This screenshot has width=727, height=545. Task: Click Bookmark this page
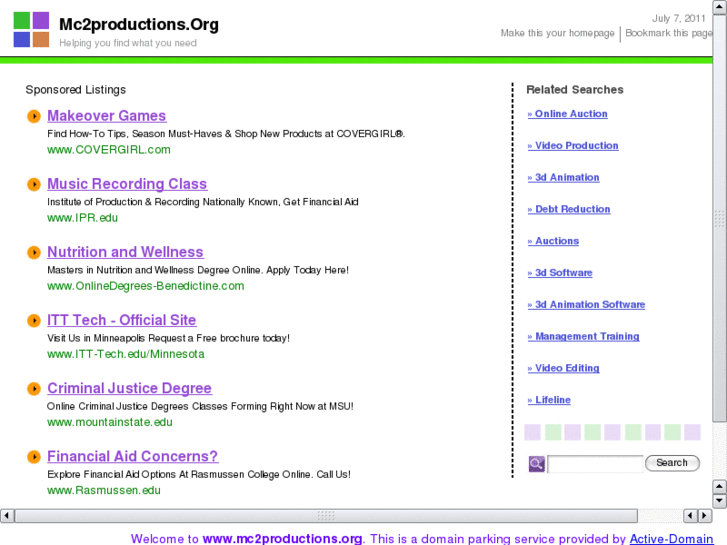pyautogui.click(x=669, y=33)
